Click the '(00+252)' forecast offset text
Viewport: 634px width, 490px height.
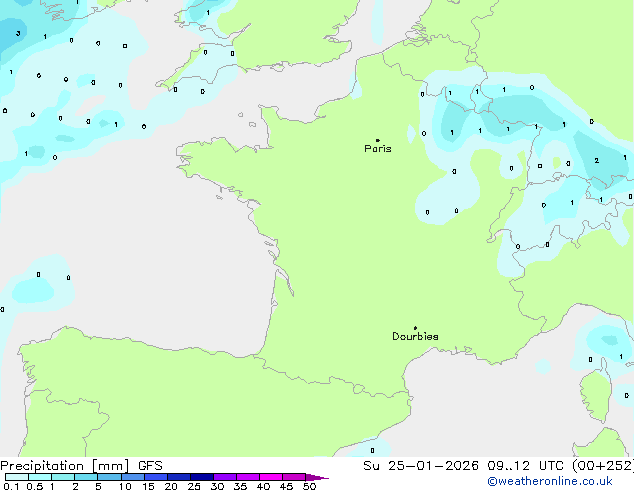coord(603,466)
